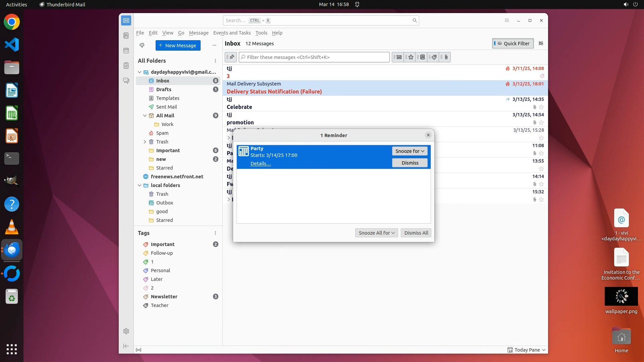This screenshot has width=644, height=362.
Task: Open the Address Book sidebar icon
Action: [x=126, y=36]
